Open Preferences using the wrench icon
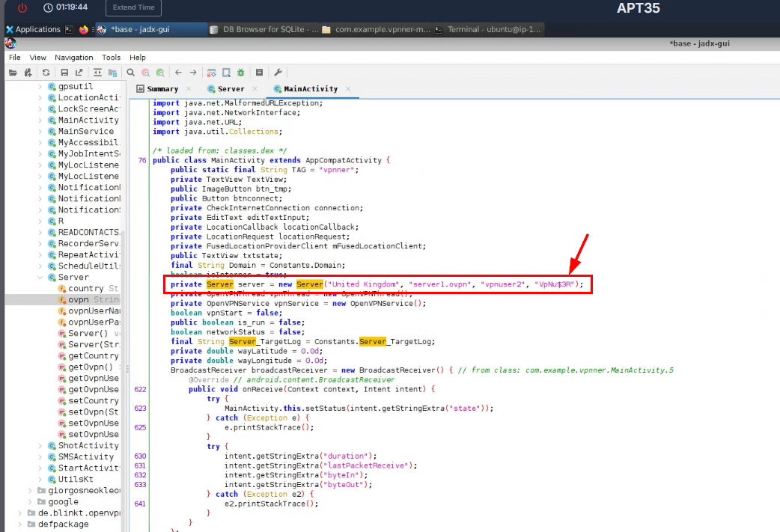This screenshot has width=780, height=532. tap(278, 73)
